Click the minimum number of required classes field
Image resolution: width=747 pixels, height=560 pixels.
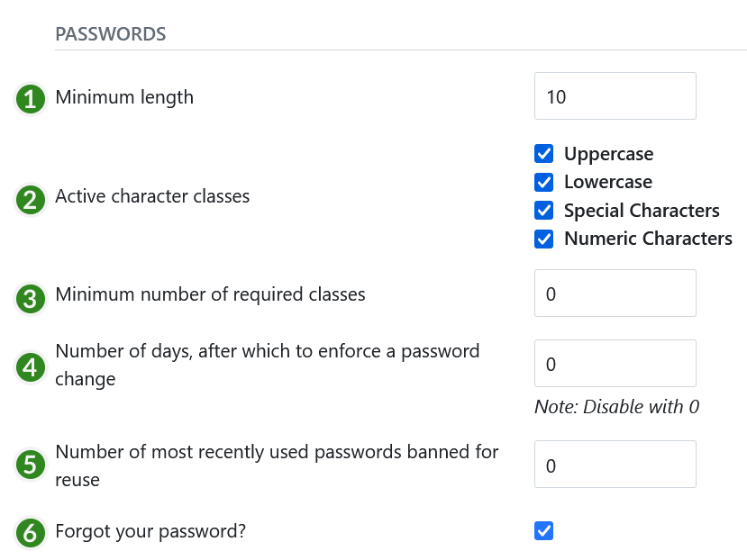point(615,294)
